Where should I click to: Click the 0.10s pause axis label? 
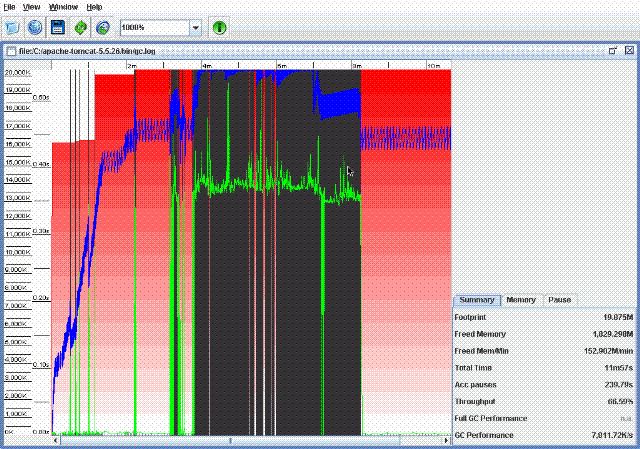(41, 365)
